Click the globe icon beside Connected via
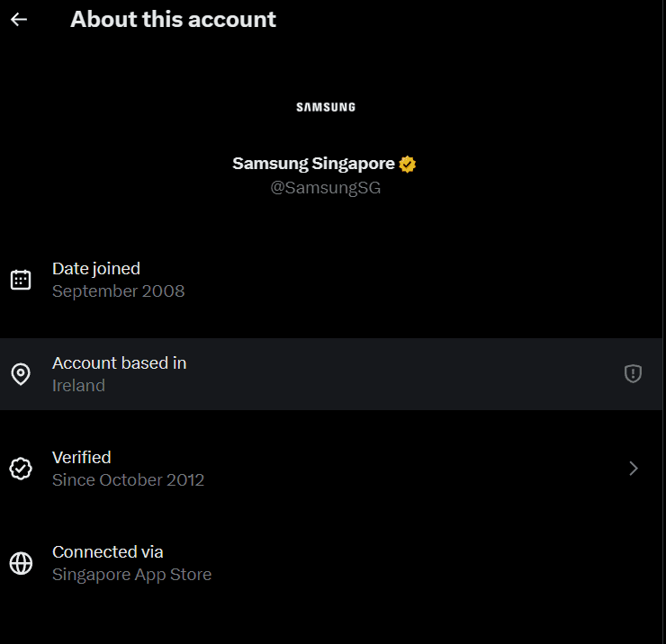Screen dimensions: 666x644 point(21,563)
